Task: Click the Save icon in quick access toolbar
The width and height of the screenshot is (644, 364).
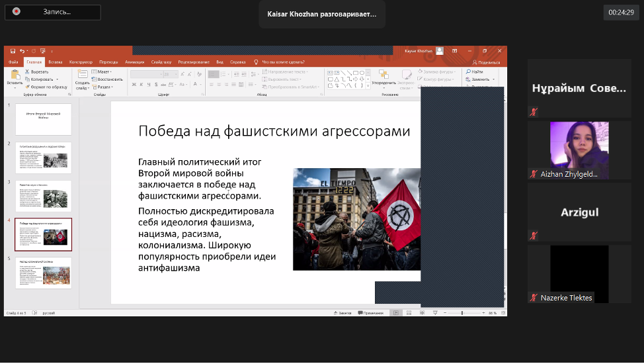Action: pos(13,51)
